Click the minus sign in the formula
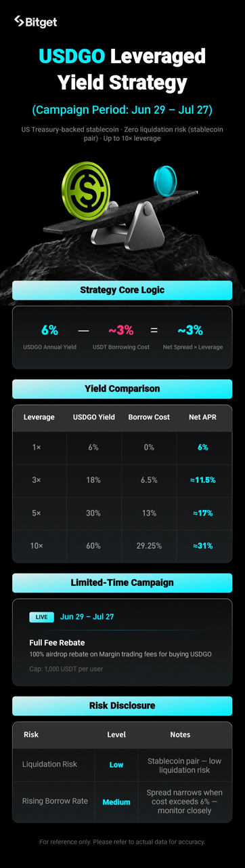The height and width of the screenshot is (868, 245). (83, 330)
